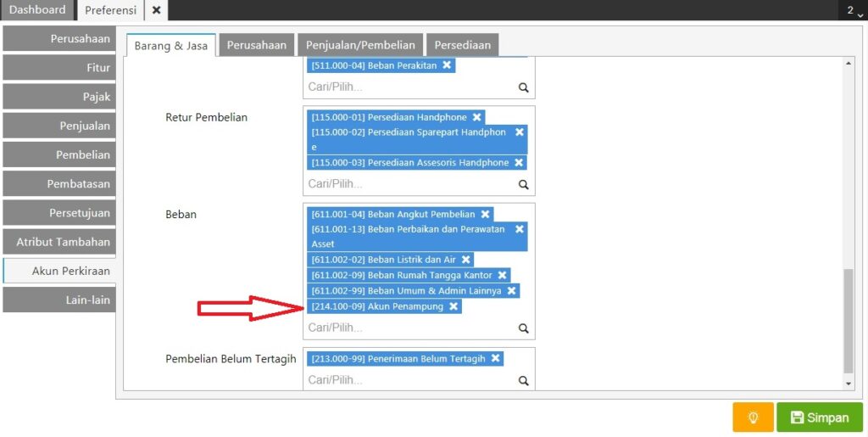Remove Persediaan Sparepart Handphone tag
Viewport: 868px width, 437px height.
click(520, 132)
